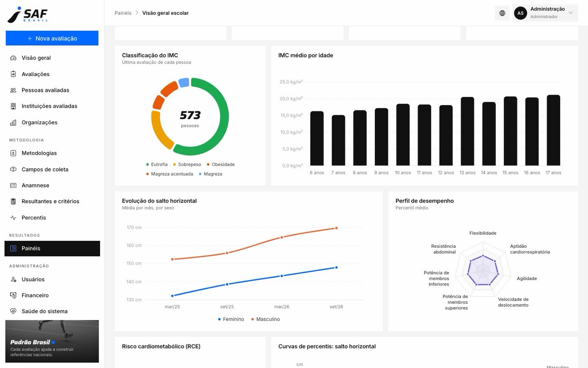Image resolution: width=588 pixels, height=368 pixels.
Task: Toggle Magreza acentuada legend entry
Action: 170,174
